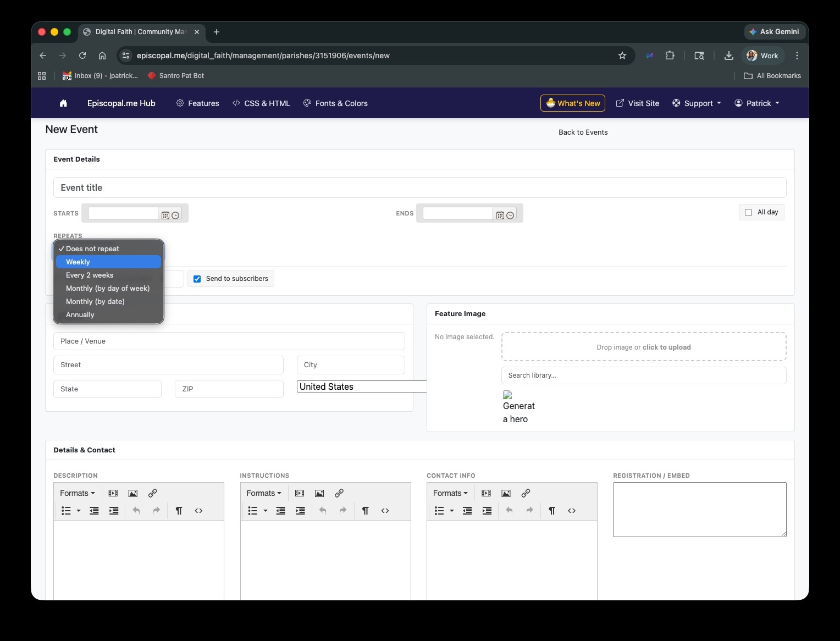Image resolution: width=840 pixels, height=641 pixels.
Task: Click the Search library field
Action: click(644, 375)
